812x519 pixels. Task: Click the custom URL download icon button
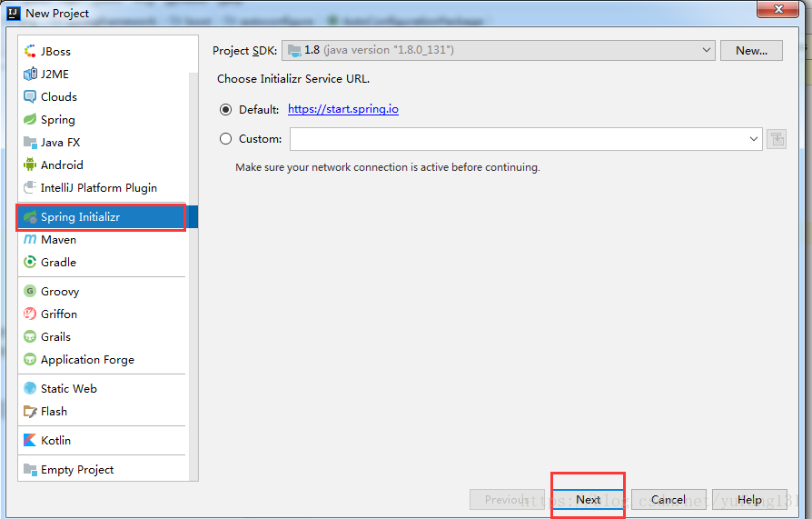777,139
